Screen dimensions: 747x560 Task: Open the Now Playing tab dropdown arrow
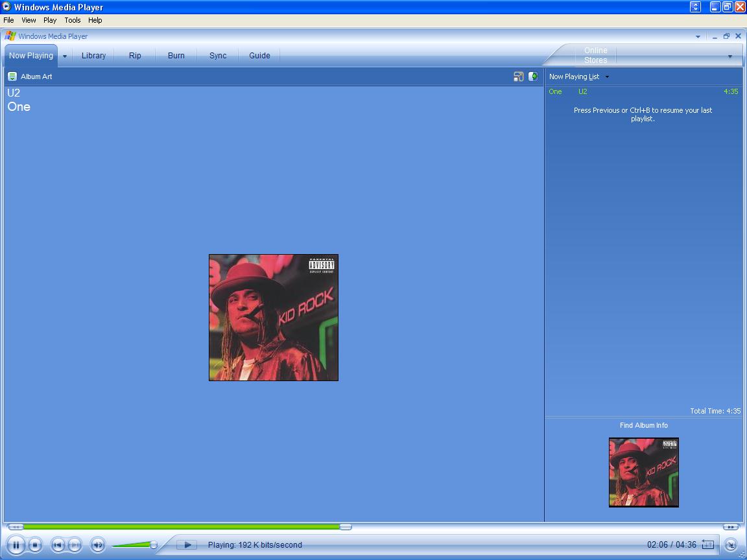pos(64,56)
